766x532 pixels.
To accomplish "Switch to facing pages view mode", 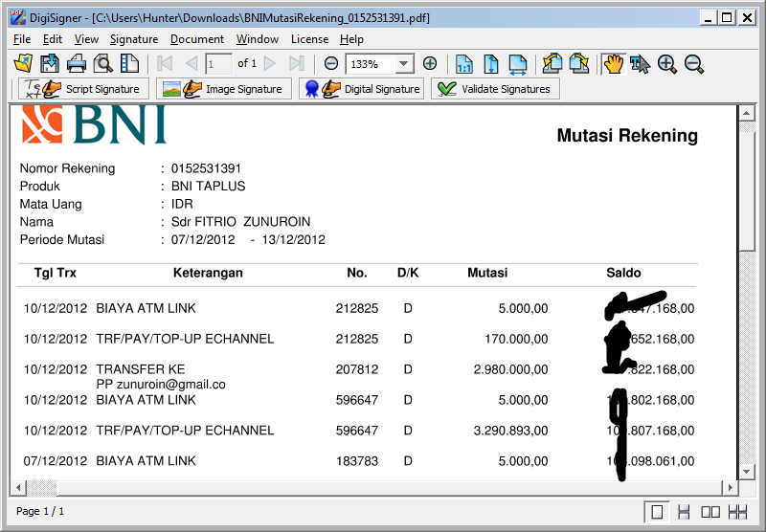I will click(x=710, y=512).
